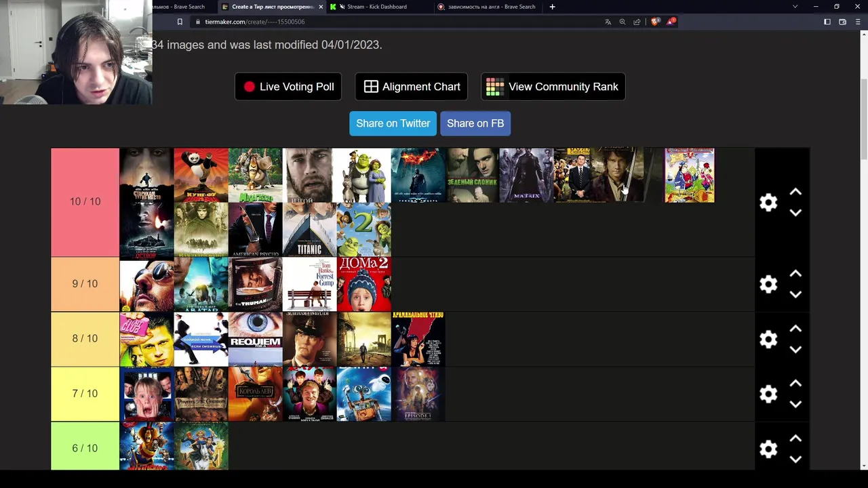Open Brave Rewards triangle icon
The image size is (868, 488).
pyautogui.click(x=671, y=22)
